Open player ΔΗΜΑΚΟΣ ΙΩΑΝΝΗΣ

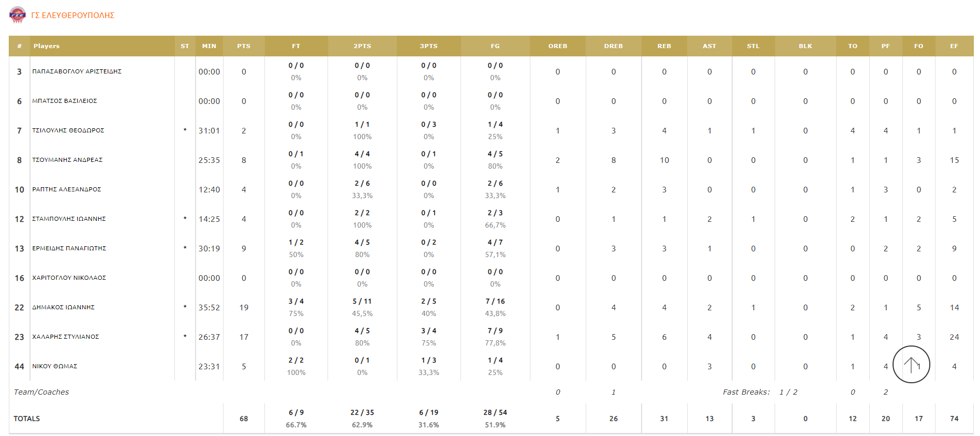coord(63,307)
